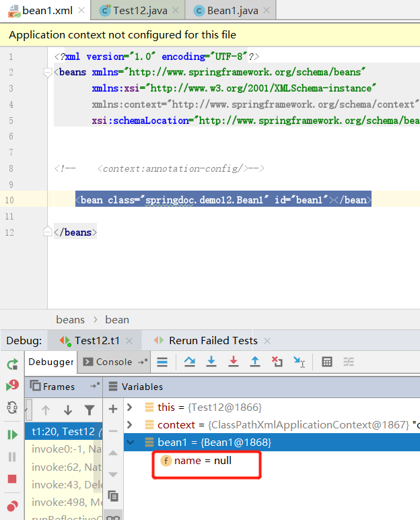This screenshot has height=520, width=420.
Task: Toggle auto-test rerun icon in debug sidebar
Action: (x=12, y=408)
